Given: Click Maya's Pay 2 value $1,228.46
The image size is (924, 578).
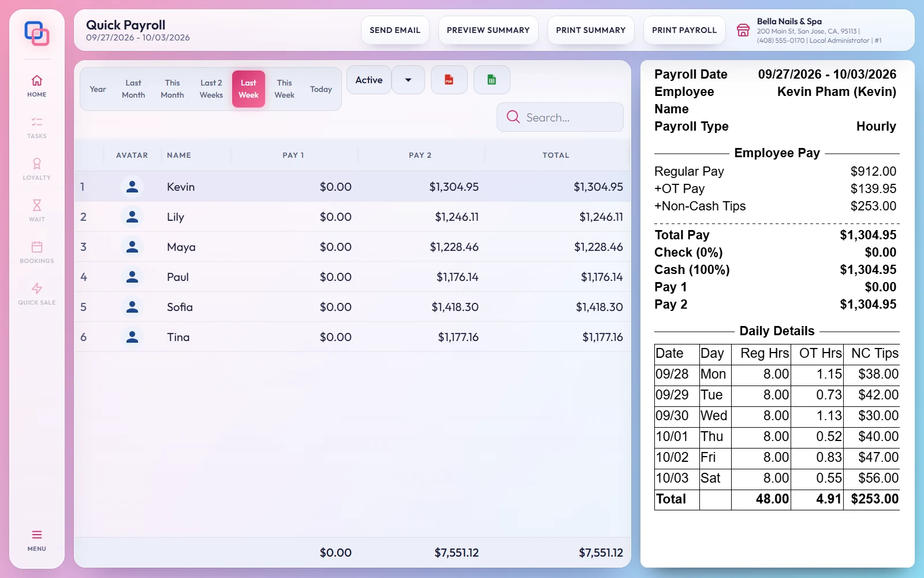Looking at the screenshot, I should pos(454,247).
